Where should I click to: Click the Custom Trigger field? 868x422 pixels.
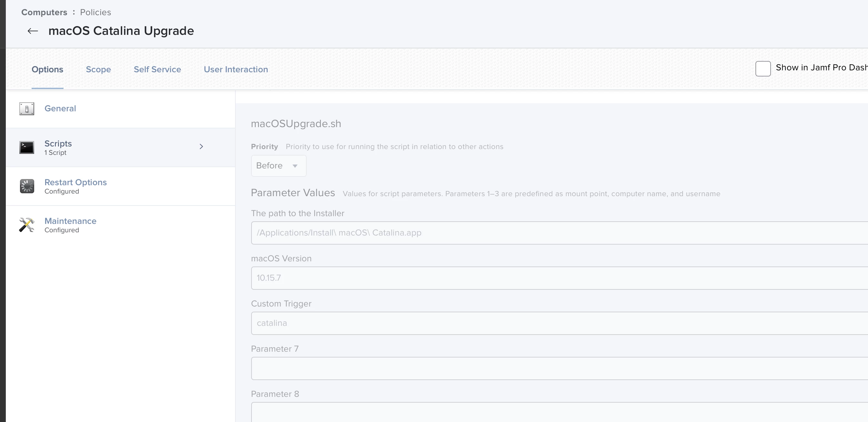(559, 323)
